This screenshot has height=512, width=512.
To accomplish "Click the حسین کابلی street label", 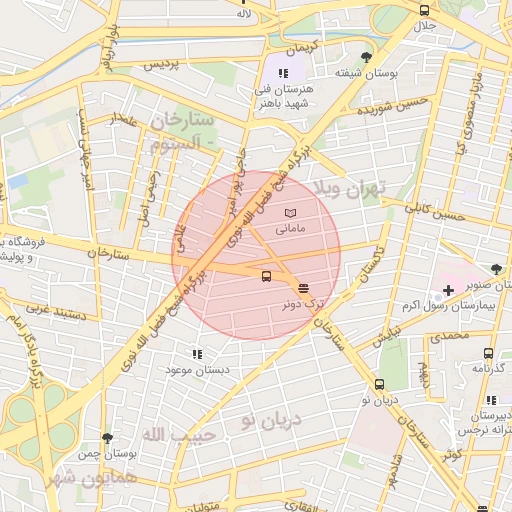I will [435, 212].
